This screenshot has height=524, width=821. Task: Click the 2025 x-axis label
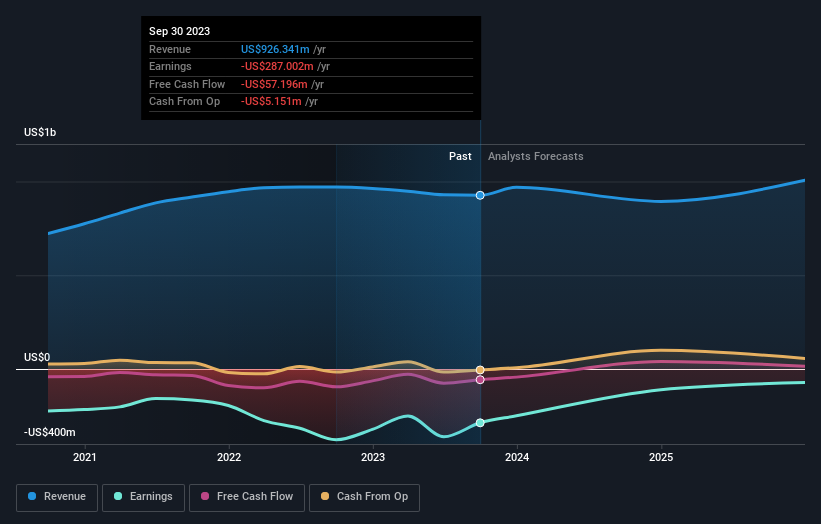[661, 457]
